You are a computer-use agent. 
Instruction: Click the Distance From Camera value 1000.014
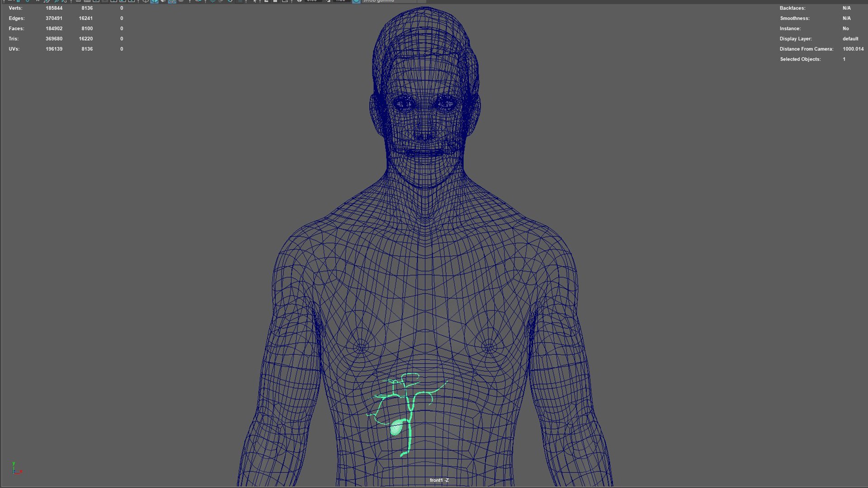[x=853, y=49]
